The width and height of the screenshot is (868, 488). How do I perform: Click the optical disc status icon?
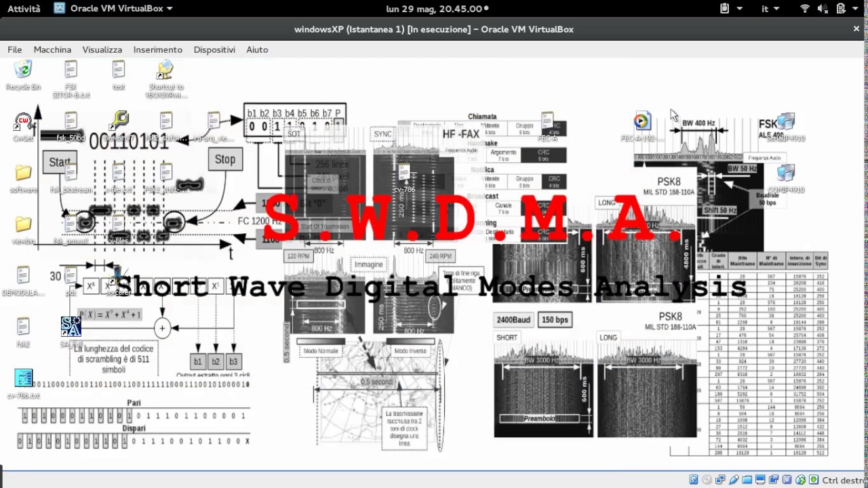[x=707, y=480]
